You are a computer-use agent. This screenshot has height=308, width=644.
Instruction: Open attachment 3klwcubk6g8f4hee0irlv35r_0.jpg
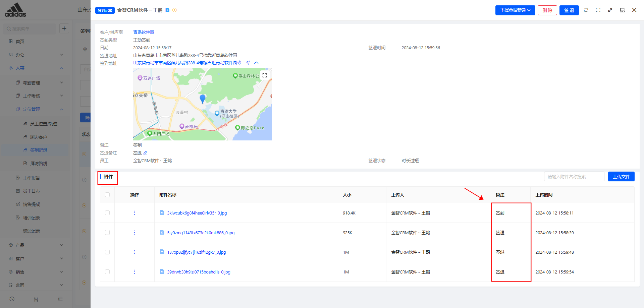click(x=197, y=213)
